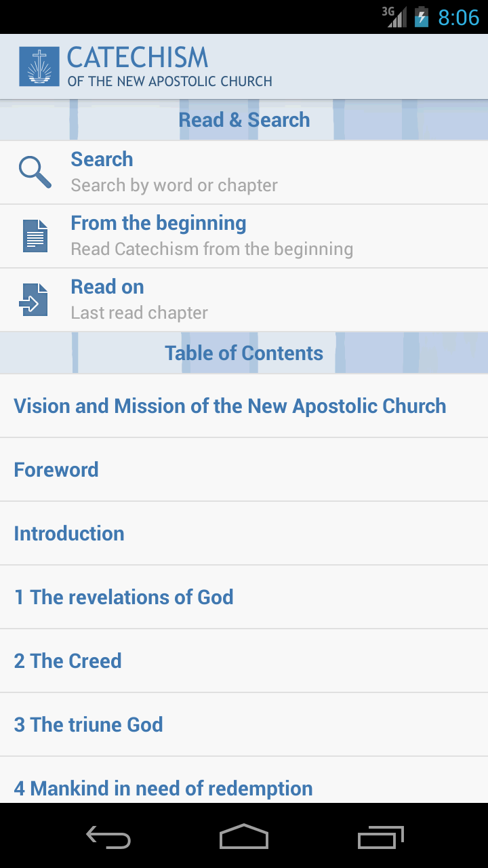Tap the Android Home navigation button

(244, 836)
